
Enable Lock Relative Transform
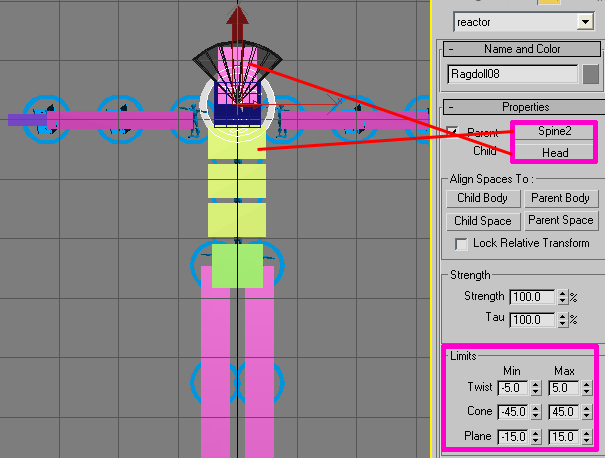[461, 243]
